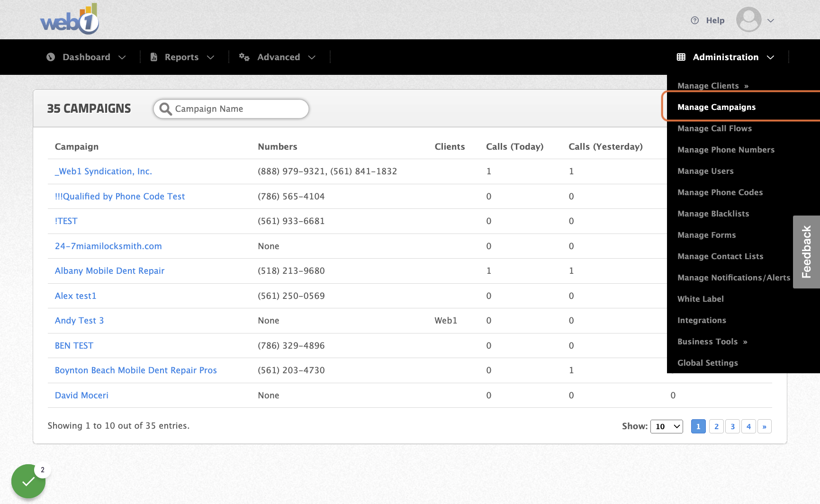
Task: Go to page 2 of campaigns
Action: [x=716, y=426]
